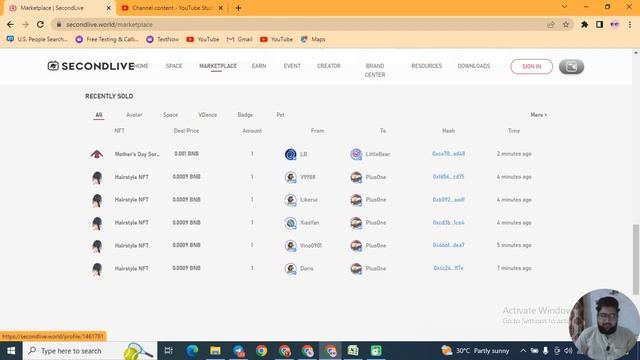
Task: Click PlusOne avatar in Doris row
Action: [356, 269]
